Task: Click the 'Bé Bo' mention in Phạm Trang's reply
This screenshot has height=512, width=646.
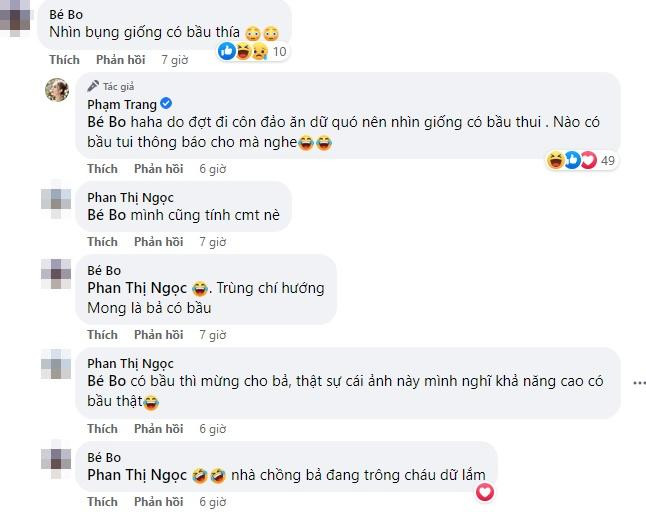Action: [104, 123]
